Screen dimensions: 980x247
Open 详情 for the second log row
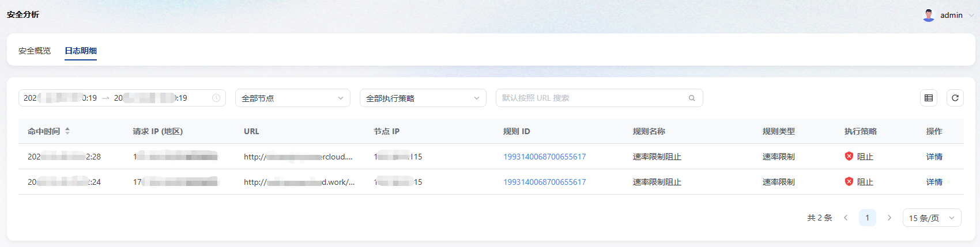coord(934,182)
